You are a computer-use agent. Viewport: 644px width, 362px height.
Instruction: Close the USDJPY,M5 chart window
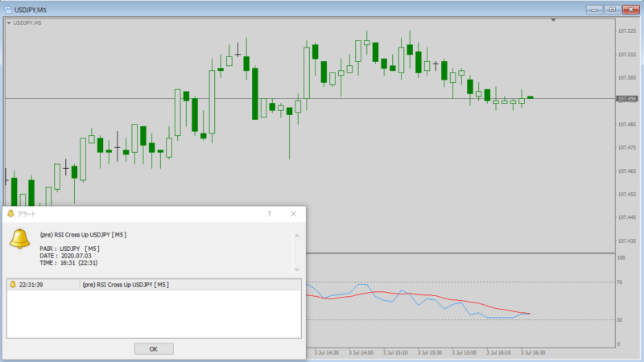630,10
